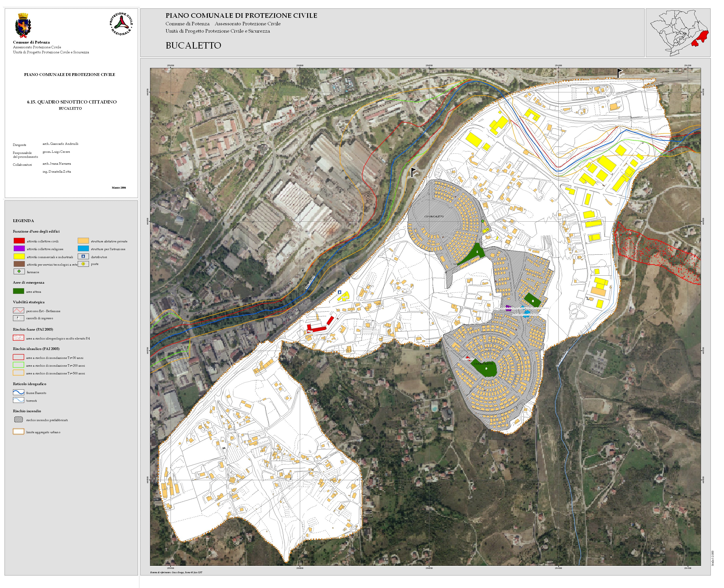Viewport: 724px width, 588px height.
Task: Click the Protezione Civile Nazionale round logo
Action: click(121, 24)
